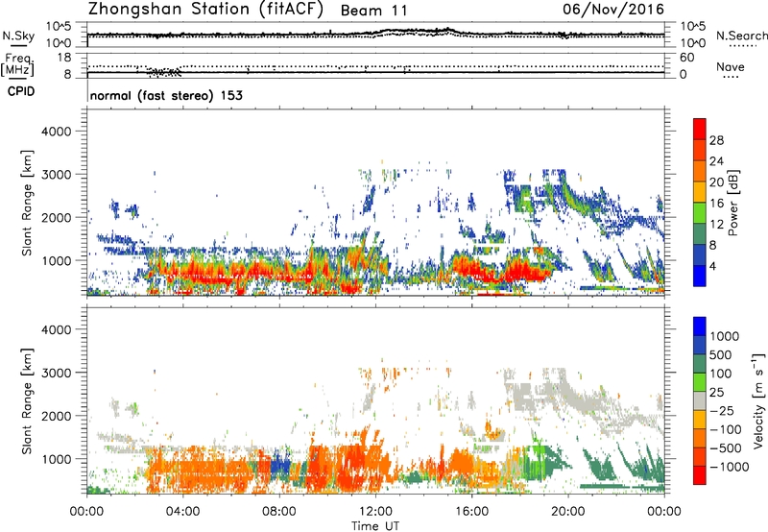Click the '18' frequency tick label
The height and width of the screenshot is (532, 768).
[64, 58]
